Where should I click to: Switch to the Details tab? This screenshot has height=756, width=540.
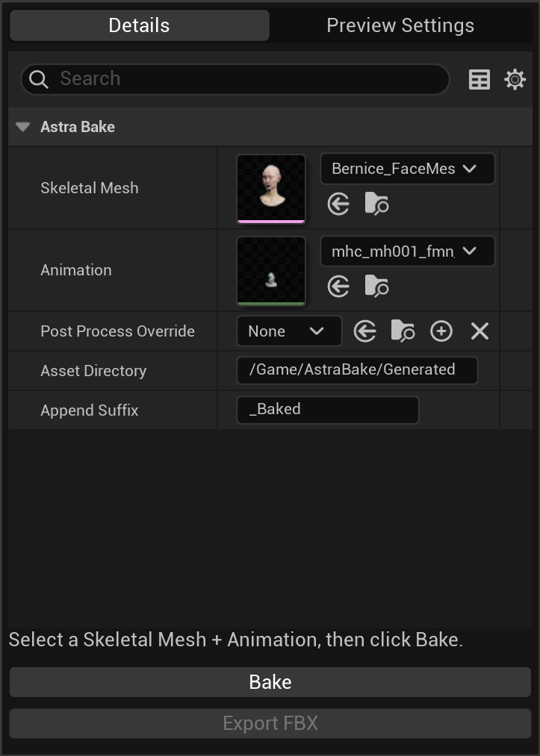pos(139,25)
